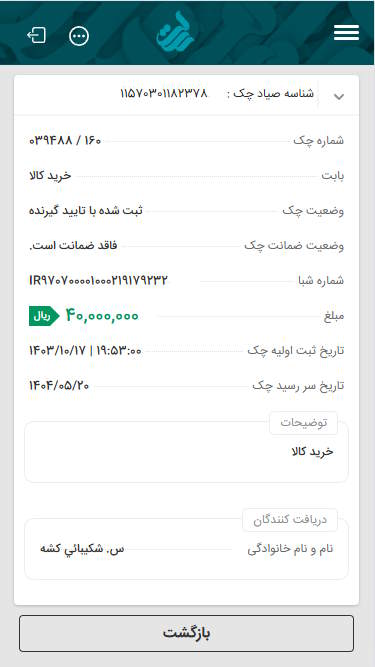Image resolution: width=375 pixels, height=667 pixels.
Task: Click the تاریخ سر رسید چک label
Action: tap(298, 386)
